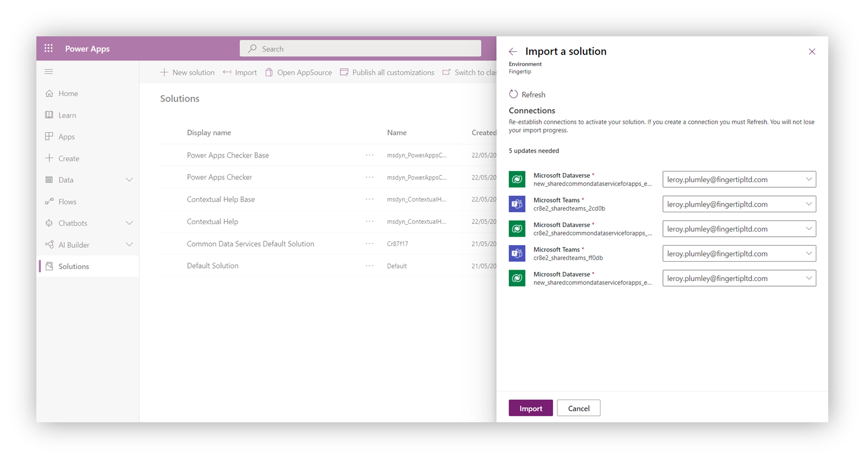Image resolution: width=868 pixels, height=462 pixels.
Task: Collapse the left navigation hamburger menu
Action: pos(49,72)
